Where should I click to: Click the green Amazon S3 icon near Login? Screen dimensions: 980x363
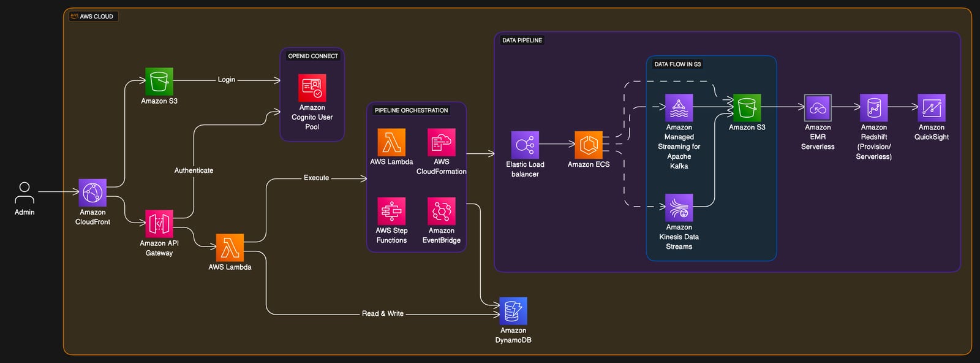[x=159, y=82]
